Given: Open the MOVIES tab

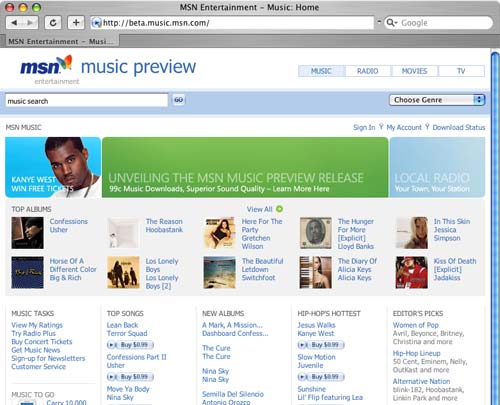Looking at the screenshot, I should [414, 71].
